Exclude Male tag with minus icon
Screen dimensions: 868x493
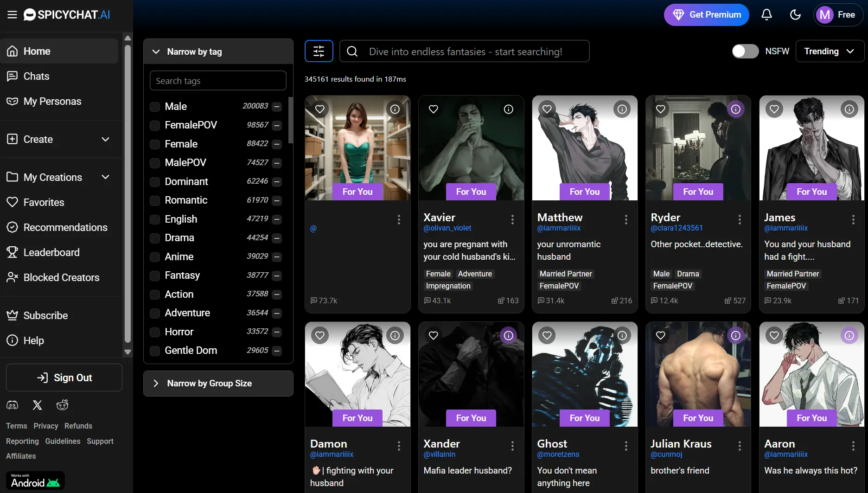click(x=277, y=107)
